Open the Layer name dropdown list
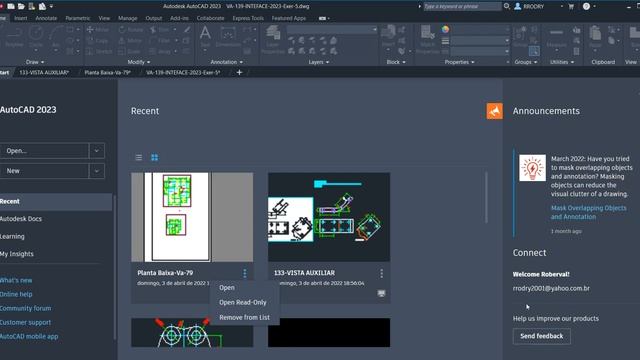This screenshot has width=640, height=360. (x=332, y=30)
